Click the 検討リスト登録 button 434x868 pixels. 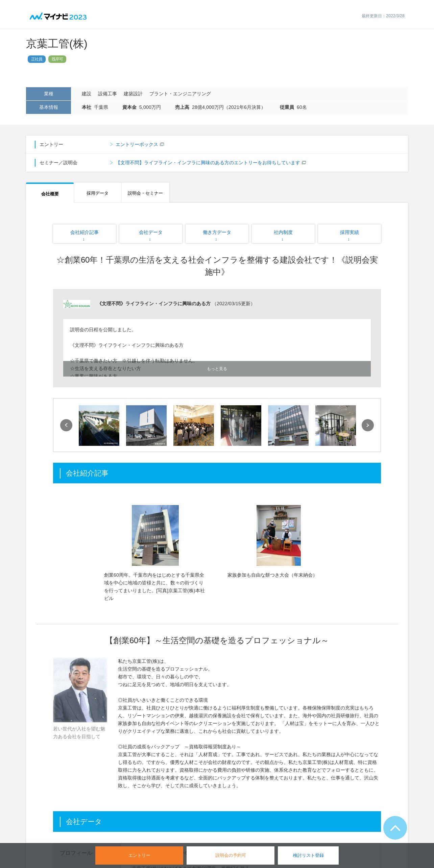(x=308, y=855)
